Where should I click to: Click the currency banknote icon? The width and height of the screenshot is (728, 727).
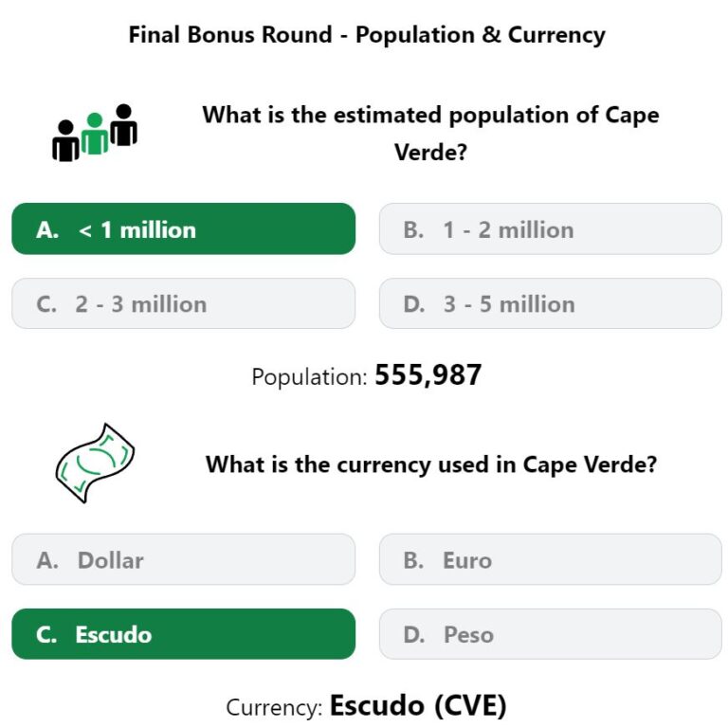tap(95, 463)
